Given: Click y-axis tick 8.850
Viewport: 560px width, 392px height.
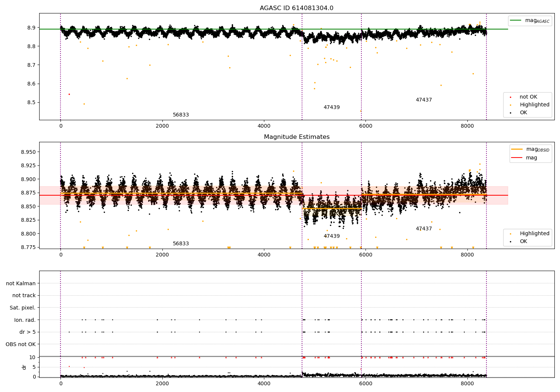Looking at the screenshot, I should (28, 207).
